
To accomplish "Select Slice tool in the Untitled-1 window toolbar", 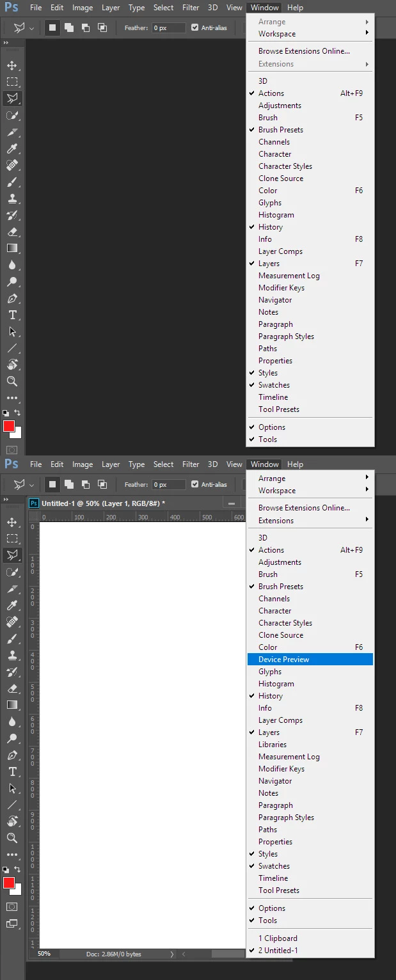I will [x=12, y=589].
